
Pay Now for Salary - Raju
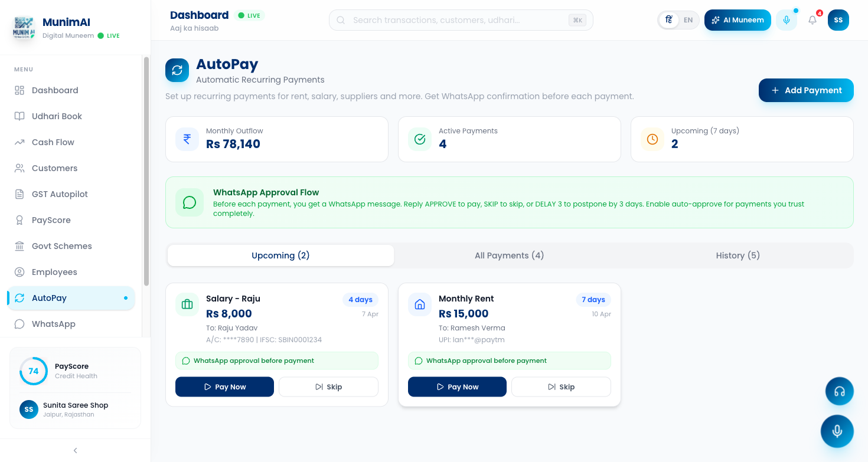click(x=224, y=386)
